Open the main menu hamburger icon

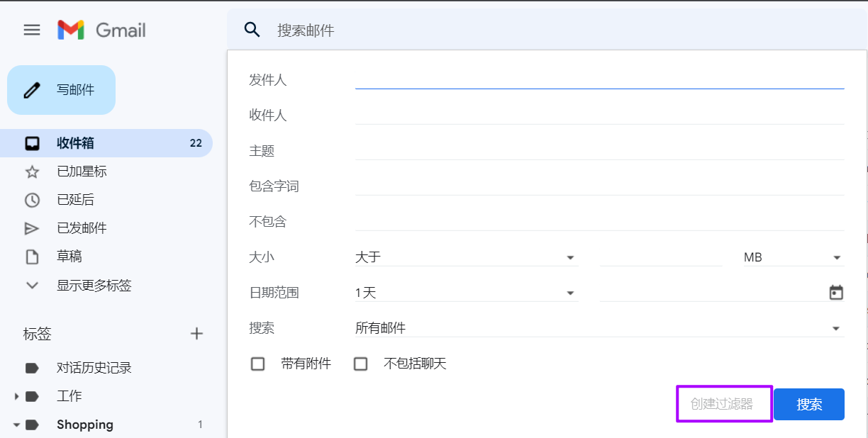click(x=32, y=30)
